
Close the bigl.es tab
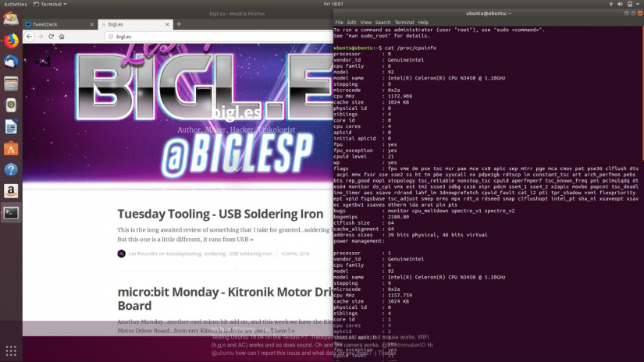tap(167, 24)
